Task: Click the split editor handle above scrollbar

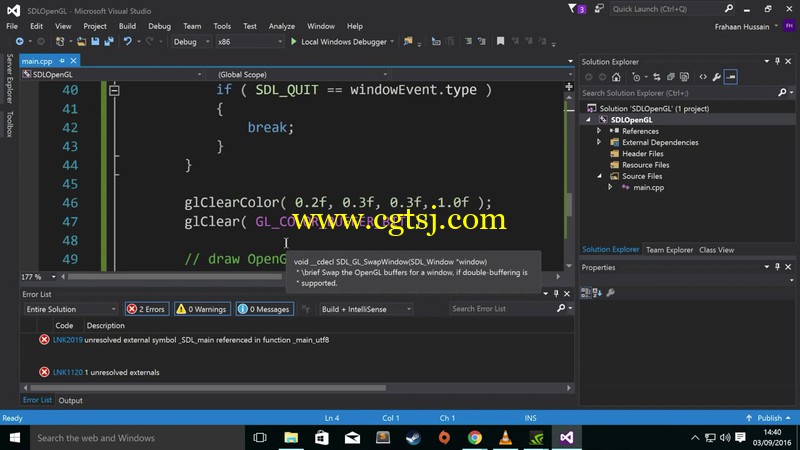Action: [569, 87]
